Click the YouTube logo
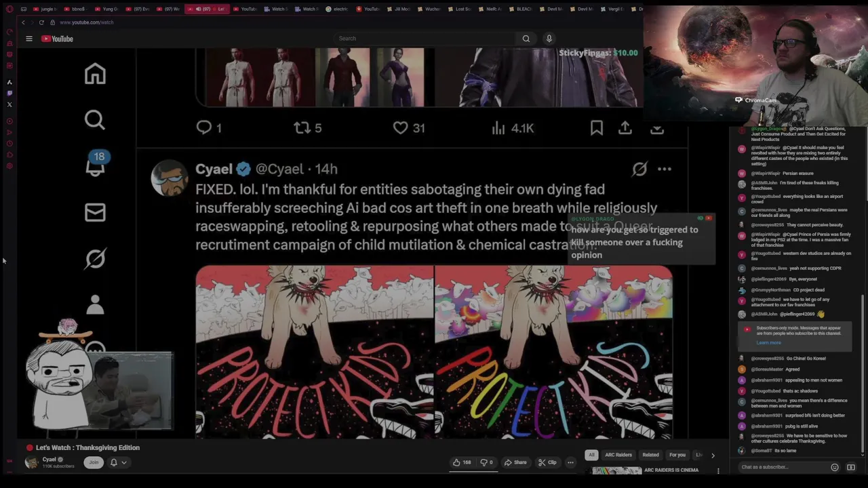Viewport: 868px width, 488px height. pos(57,39)
